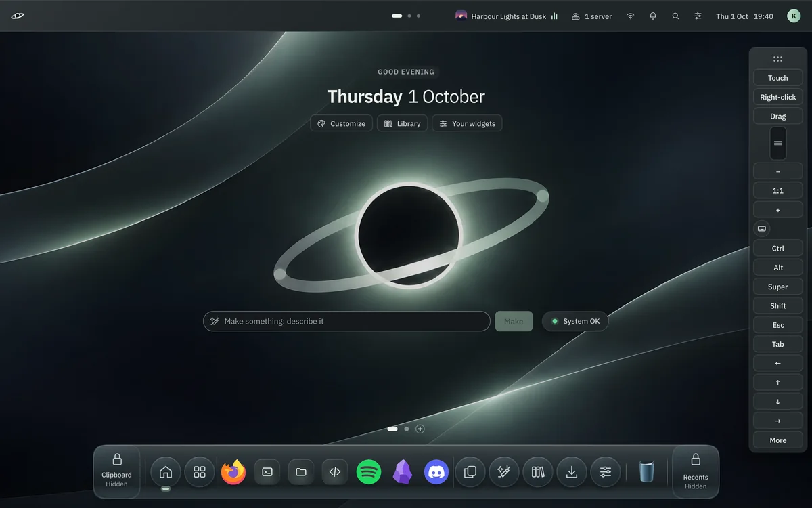812x508 pixels.
Task: Toggle the on-screen keyboard icon
Action: point(762,229)
